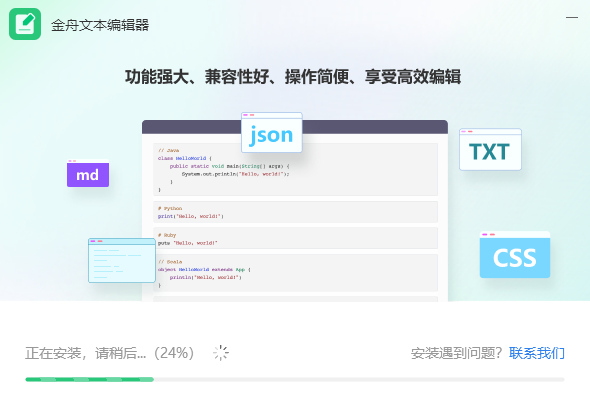Click the loading spinner beside install percentage
The height and width of the screenshot is (413, 590).
(221, 353)
